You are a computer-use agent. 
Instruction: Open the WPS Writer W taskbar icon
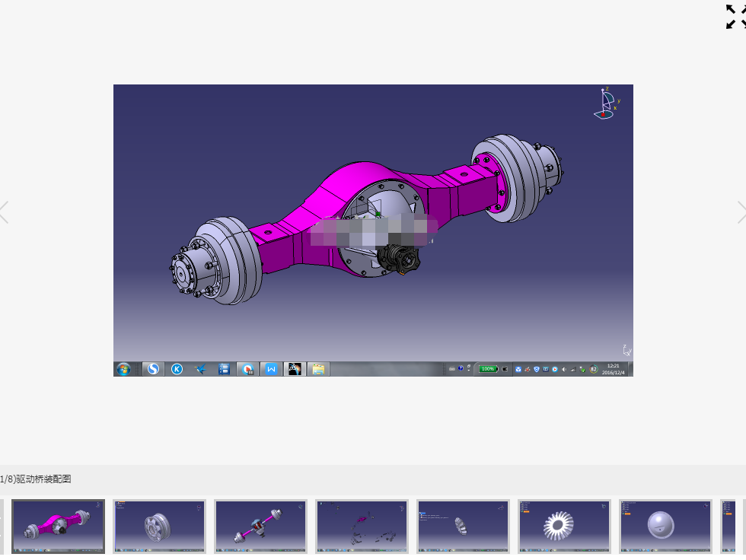pyautogui.click(x=271, y=369)
